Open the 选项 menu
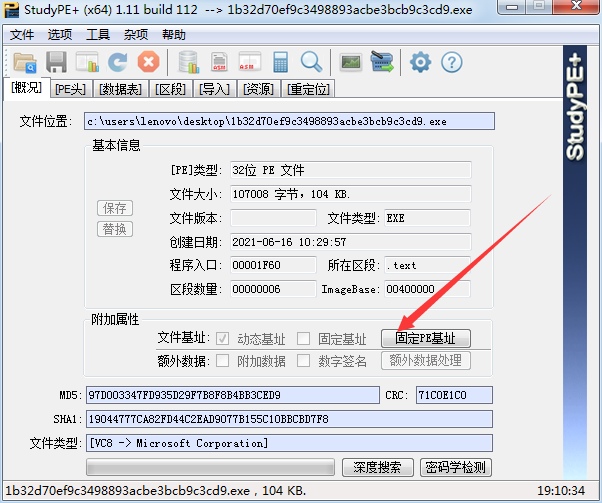This screenshot has height=503, width=602. click(x=60, y=35)
